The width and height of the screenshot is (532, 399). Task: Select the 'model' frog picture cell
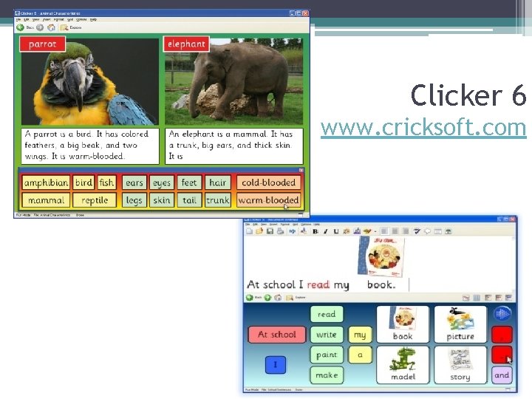tap(403, 365)
